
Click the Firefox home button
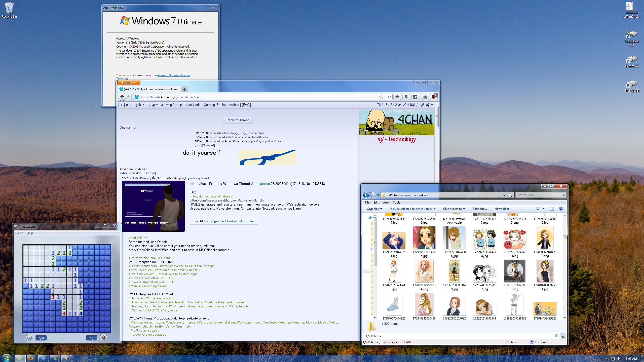[x=397, y=97]
